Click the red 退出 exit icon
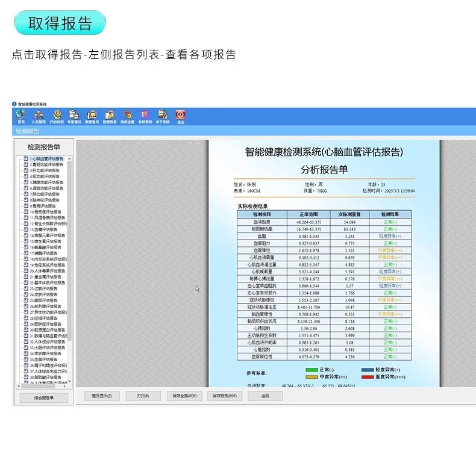Screen dimensions: 476x457 point(180,117)
